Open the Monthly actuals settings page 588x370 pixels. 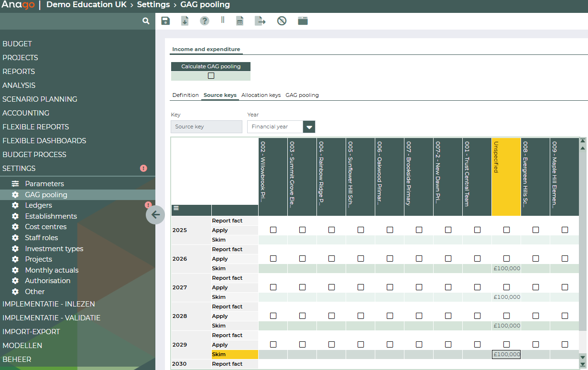click(x=52, y=270)
